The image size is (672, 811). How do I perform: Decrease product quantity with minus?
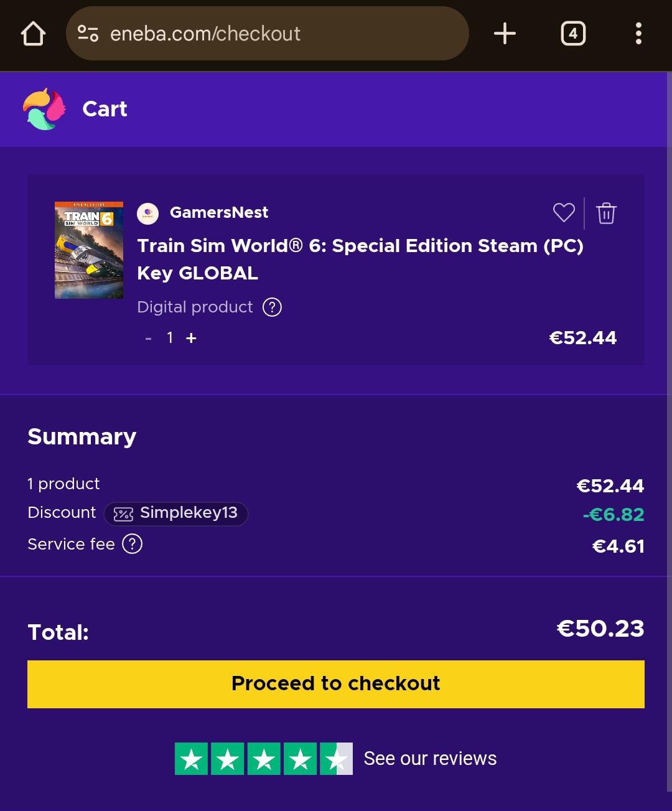148,338
